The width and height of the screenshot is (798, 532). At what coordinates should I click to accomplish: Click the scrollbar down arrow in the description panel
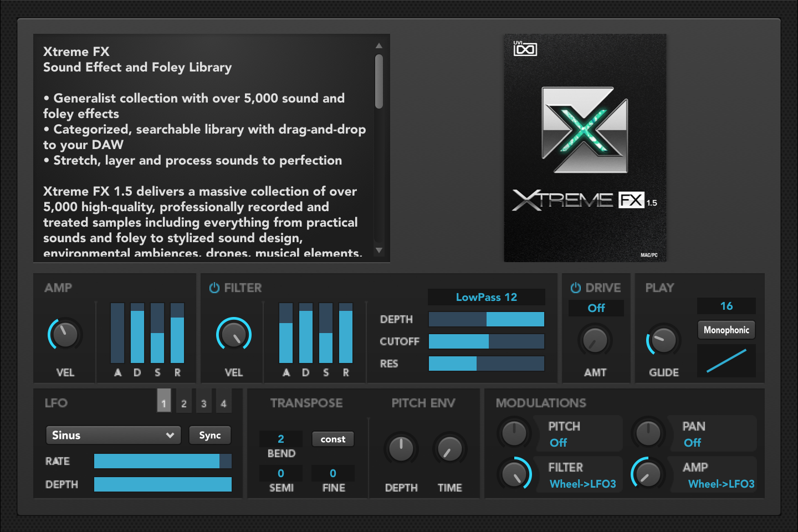[379, 250]
